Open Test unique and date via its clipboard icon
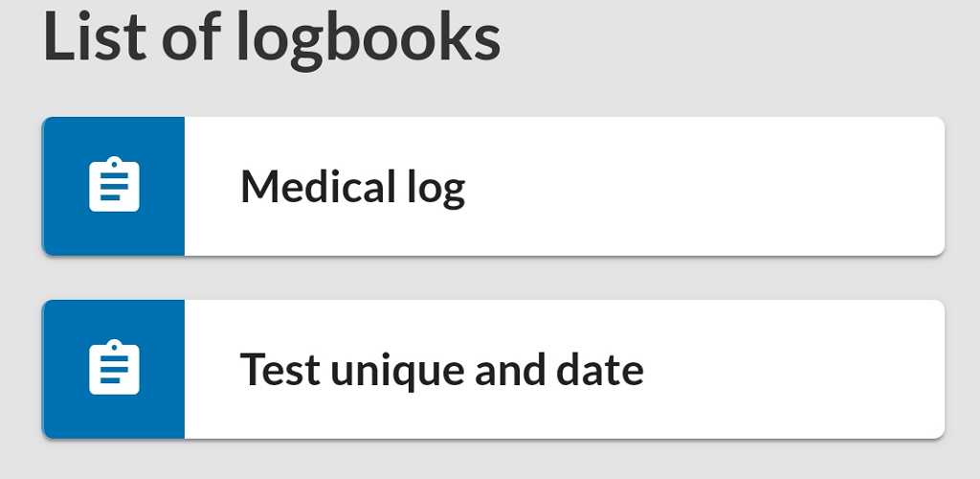Viewport: 980px width, 479px height. (x=115, y=367)
